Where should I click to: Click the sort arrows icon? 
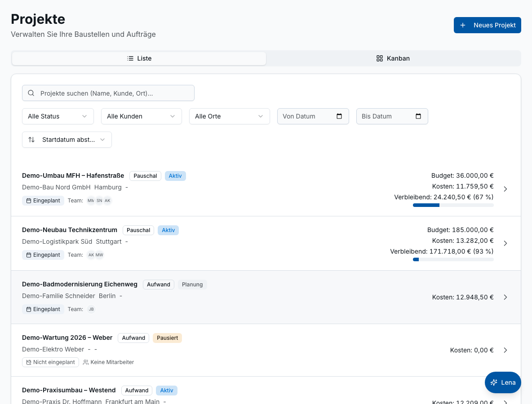tap(31, 140)
